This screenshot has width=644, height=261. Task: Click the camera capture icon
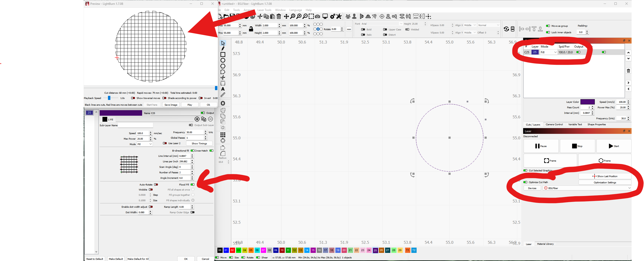[x=317, y=16]
